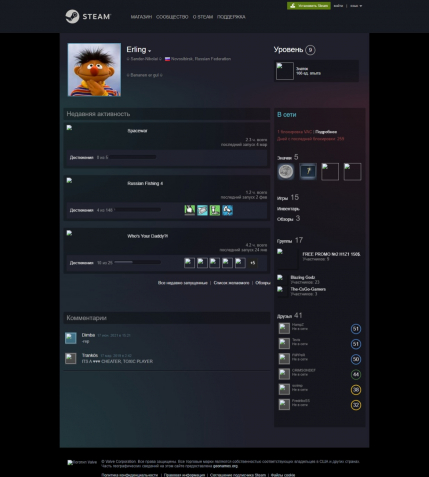Open the Blazing Godz group link

302,277
